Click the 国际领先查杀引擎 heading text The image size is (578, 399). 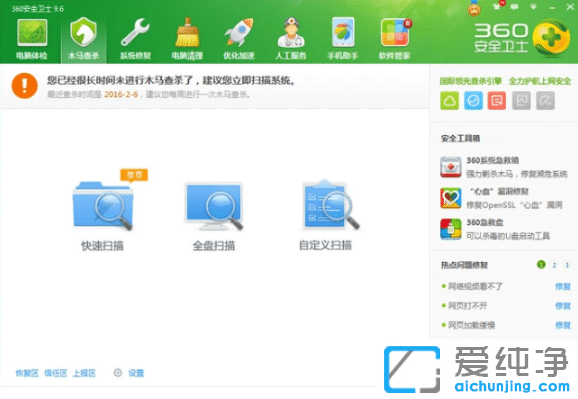pos(471,81)
